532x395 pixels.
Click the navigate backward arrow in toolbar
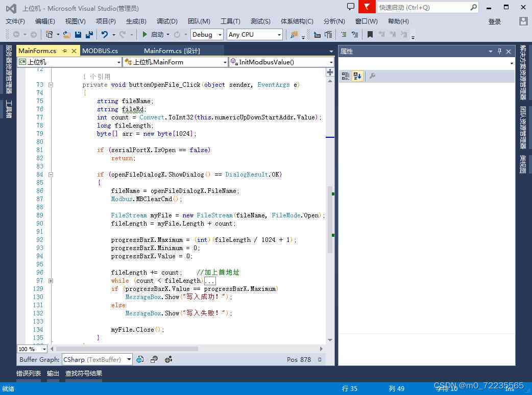tap(16, 34)
